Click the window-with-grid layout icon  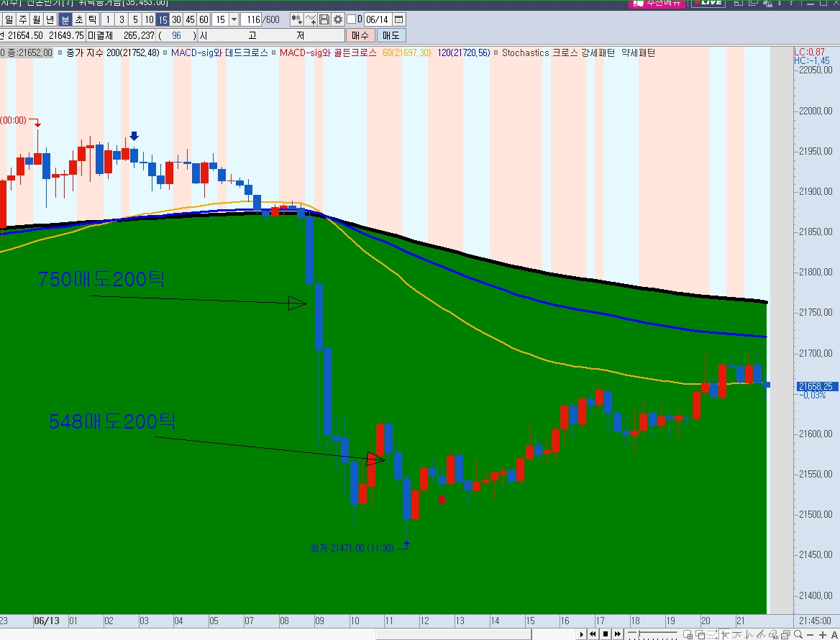pos(688,635)
